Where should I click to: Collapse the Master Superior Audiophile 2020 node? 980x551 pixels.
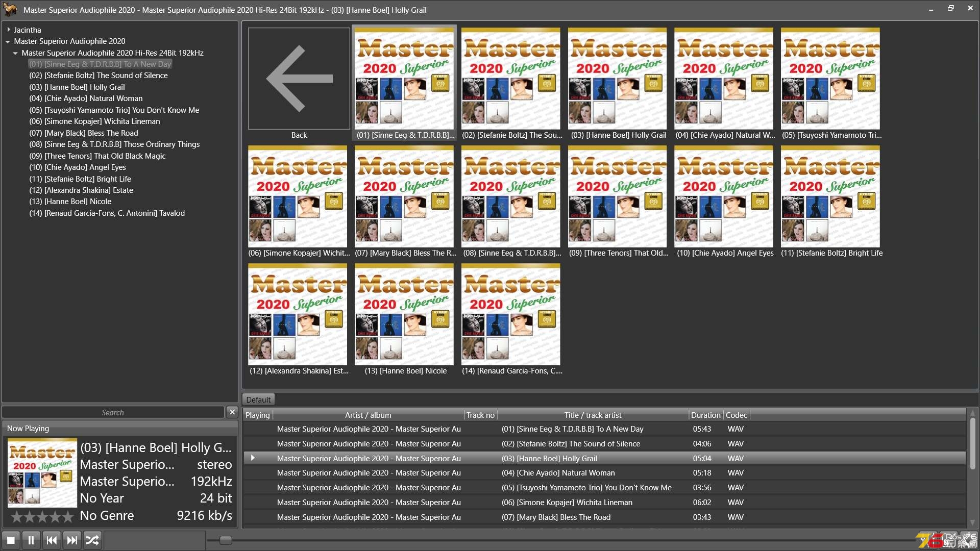[8, 41]
